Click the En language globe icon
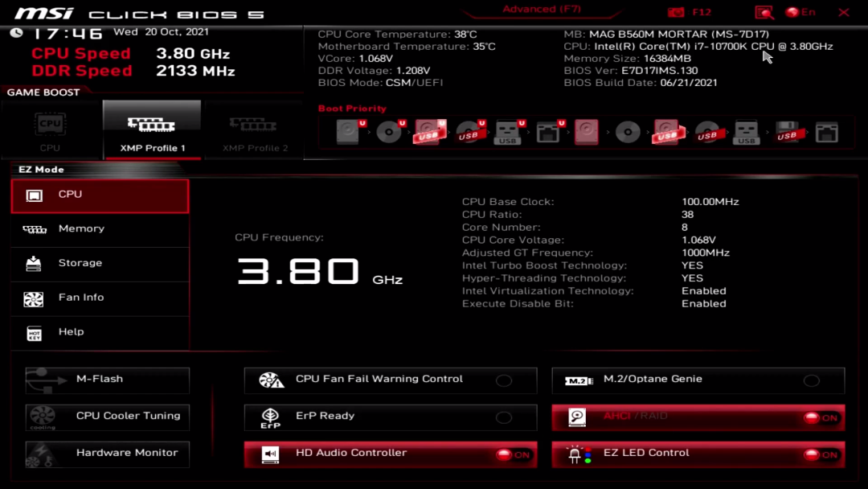The width and height of the screenshot is (868, 489). (792, 13)
